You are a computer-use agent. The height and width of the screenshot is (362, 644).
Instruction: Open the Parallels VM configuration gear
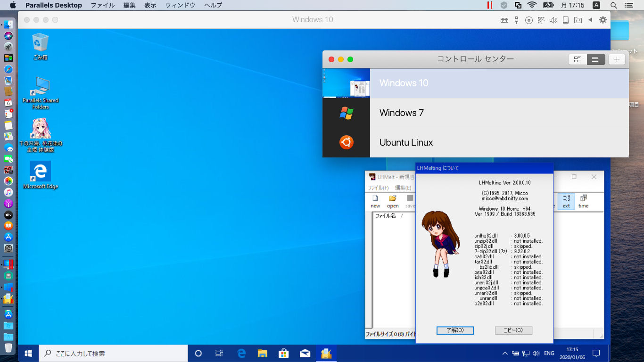pyautogui.click(x=603, y=20)
